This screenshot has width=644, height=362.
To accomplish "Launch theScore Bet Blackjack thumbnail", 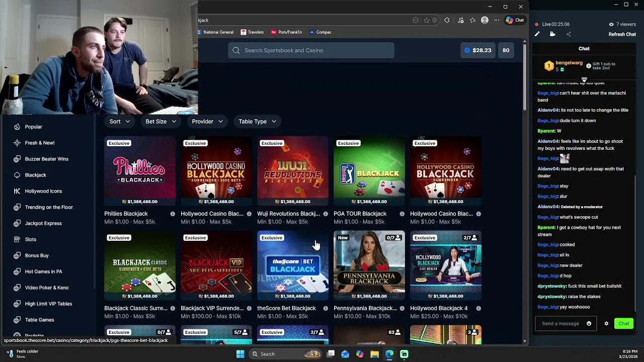I will click(x=293, y=265).
